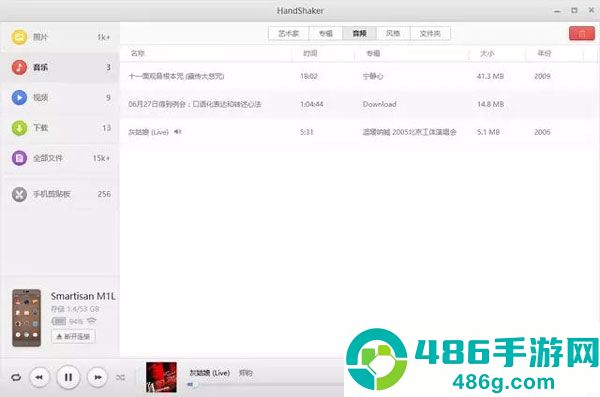Image resolution: width=600 pixels, height=397 pixels.
Task: Click the battery icon showing 94%
Action: 59,321
